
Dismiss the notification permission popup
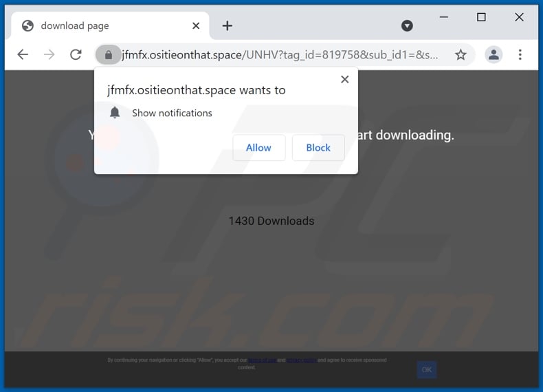(x=344, y=79)
